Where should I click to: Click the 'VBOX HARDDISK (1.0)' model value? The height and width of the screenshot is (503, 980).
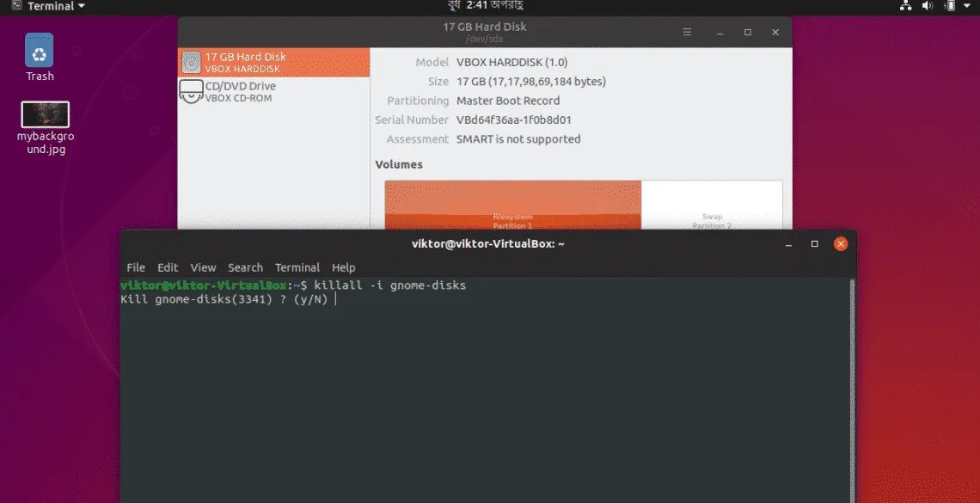click(511, 63)
